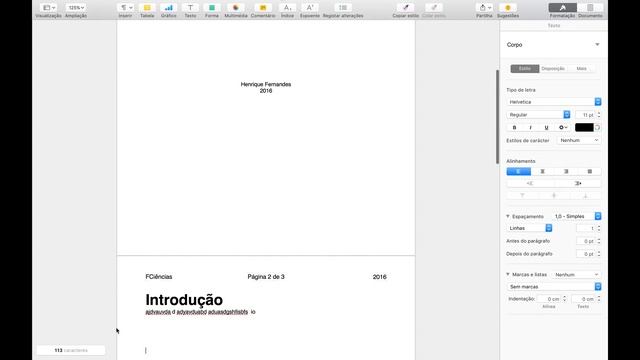The image size is (640, 360).
Task: Click the align text to top icon
Action: pos(522,196)
